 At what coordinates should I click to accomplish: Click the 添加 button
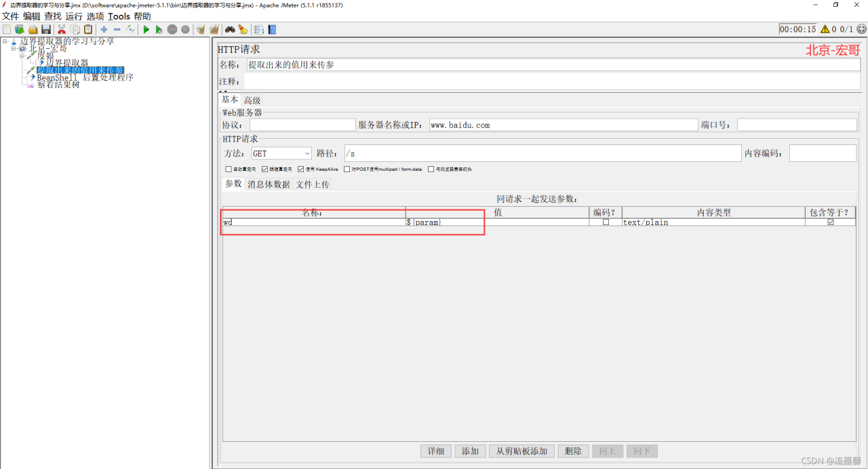coord(471,451)
